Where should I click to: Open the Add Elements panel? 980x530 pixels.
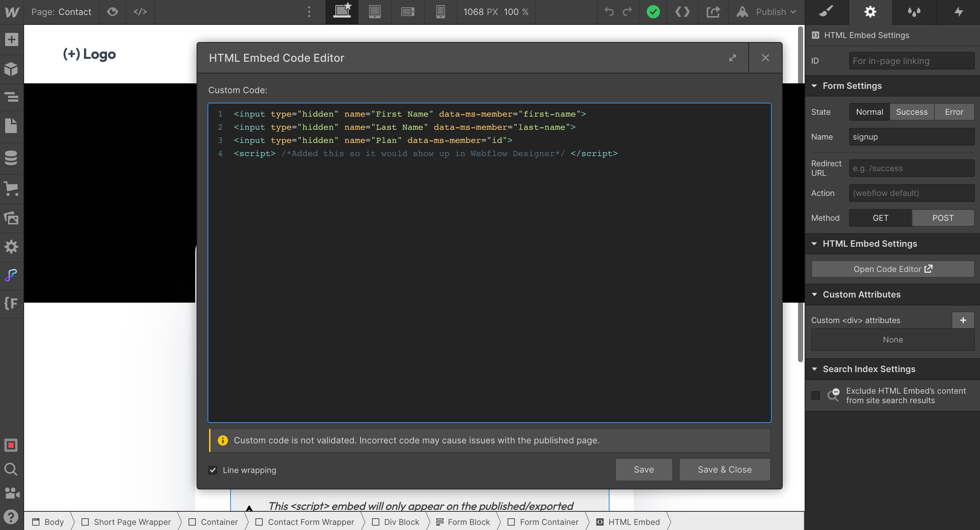coord(11,39)
